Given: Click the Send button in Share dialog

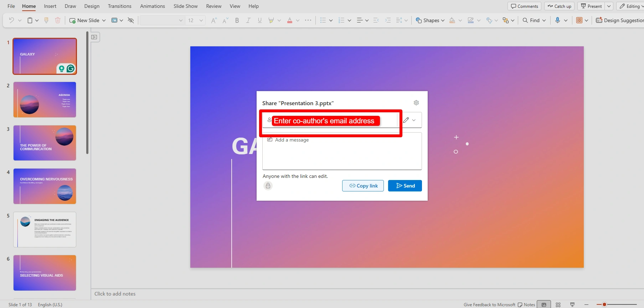Looking at the screenshot, I should (405, 186).
